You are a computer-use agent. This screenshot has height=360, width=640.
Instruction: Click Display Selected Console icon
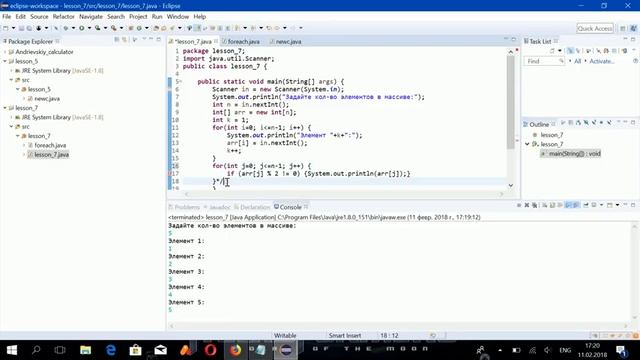tap(594, 205)
